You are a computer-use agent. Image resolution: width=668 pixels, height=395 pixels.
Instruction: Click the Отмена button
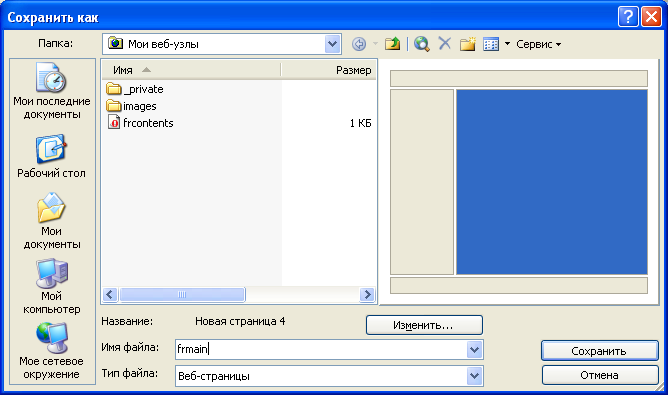pyautogui.click(x=600, y=375)
